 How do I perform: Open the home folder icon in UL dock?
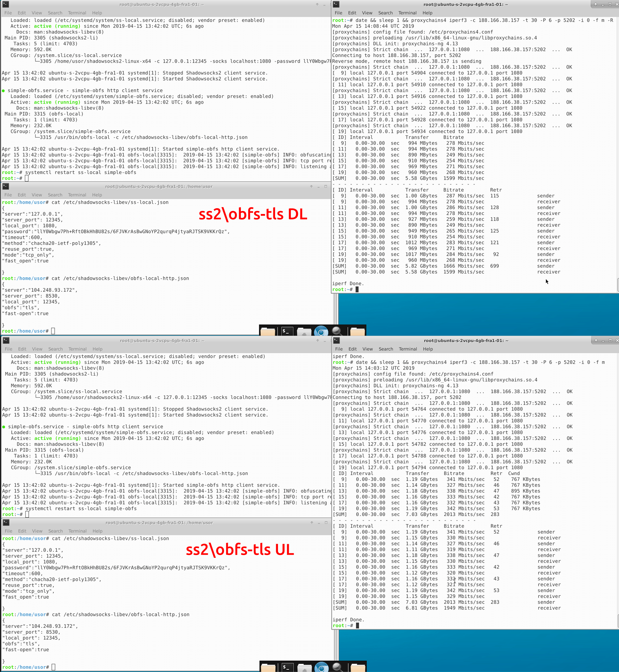pyautogui.click(x=304, y=667)
